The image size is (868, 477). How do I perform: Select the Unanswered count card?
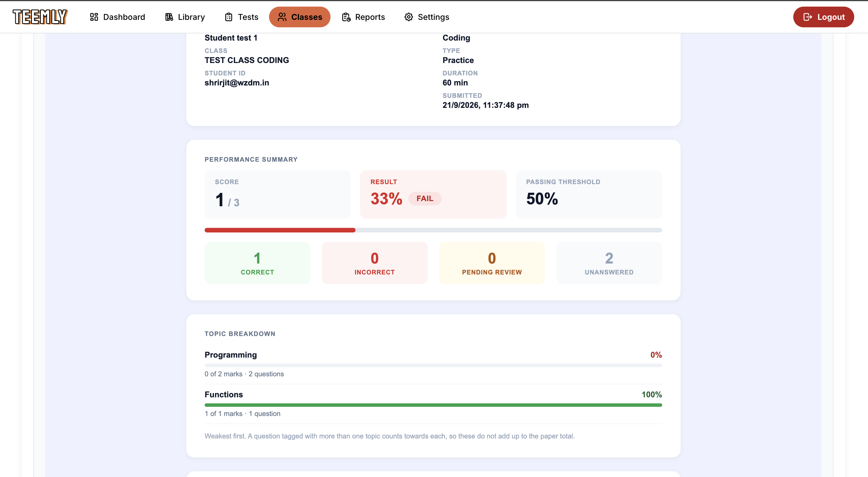(609, 263)
